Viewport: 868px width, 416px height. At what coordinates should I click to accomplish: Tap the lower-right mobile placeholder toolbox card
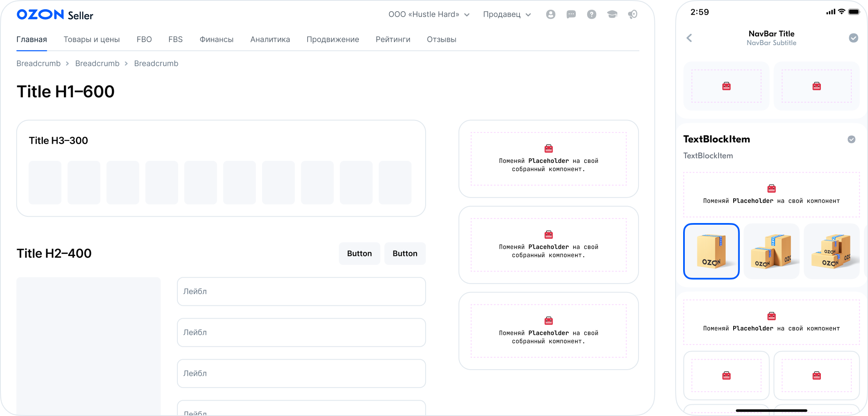pos(817,375)
